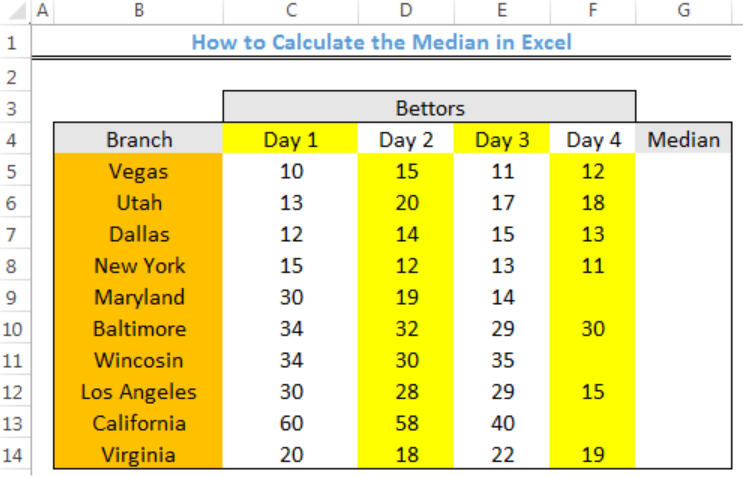
Task: Click Baltimore Day 2 value 32
Action: point(406,328)
